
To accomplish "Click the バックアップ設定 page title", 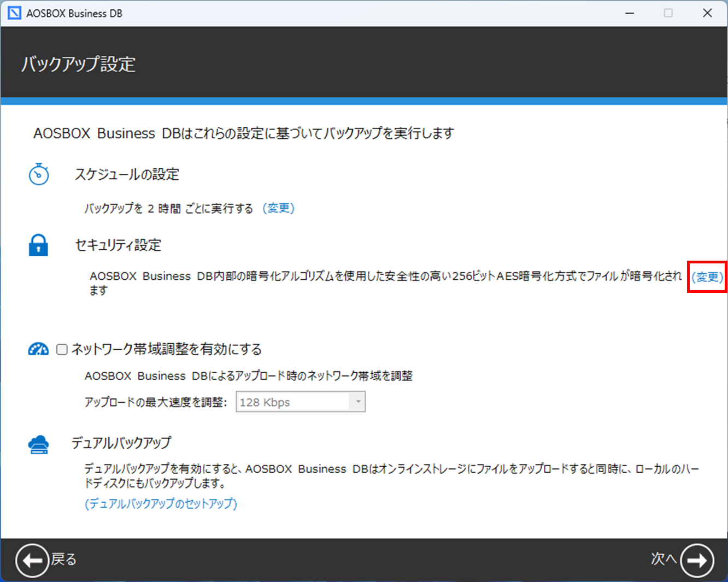I will 78,64.
